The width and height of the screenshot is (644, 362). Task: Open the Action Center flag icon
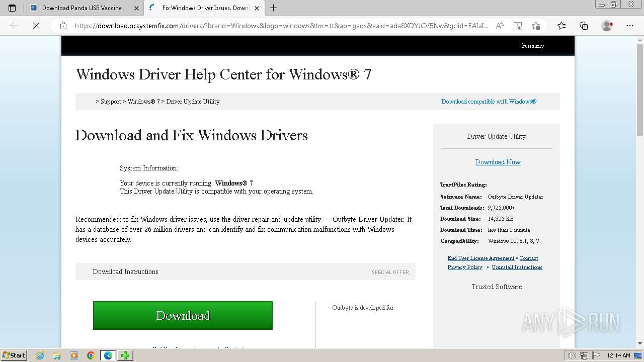595,355
